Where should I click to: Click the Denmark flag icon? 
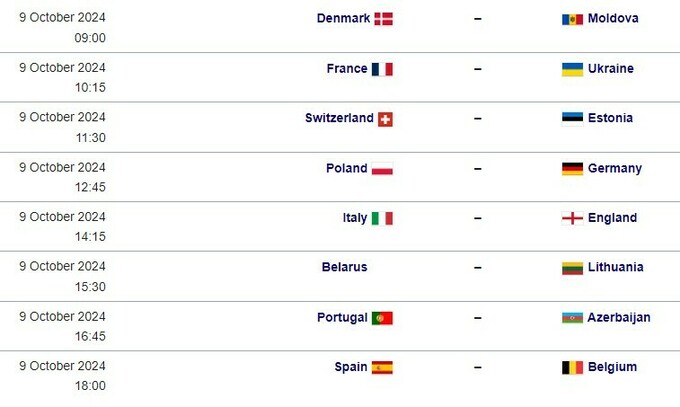(x=383, y=19)
